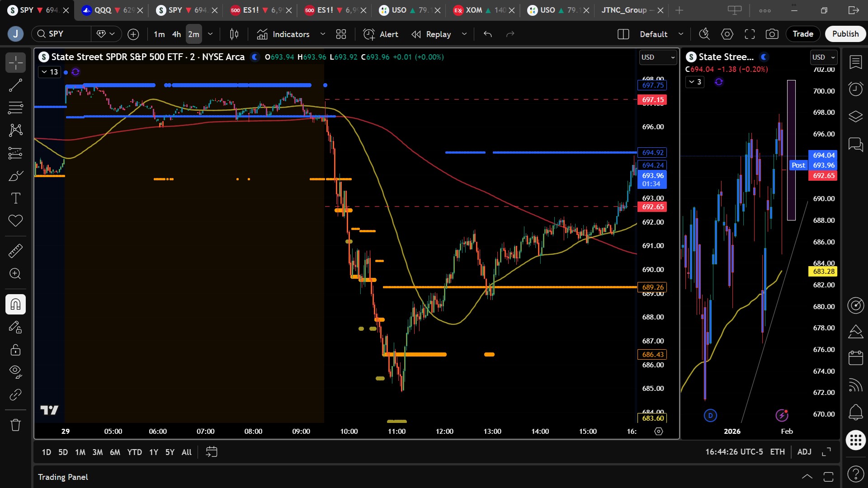This screenshot has height=488, width=868.
Task: Expand the Indicators favorites dropdown arrow
Action: tap(322, 34)
